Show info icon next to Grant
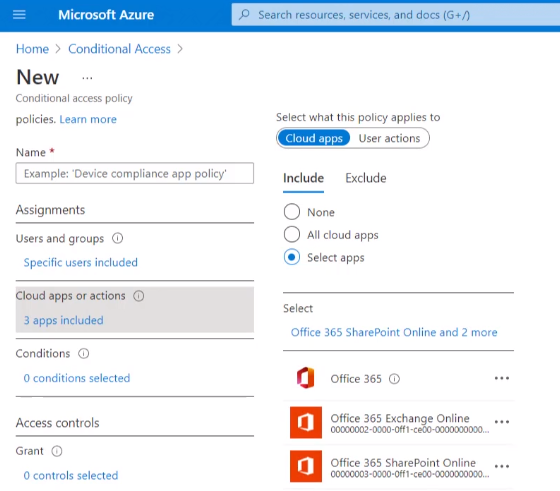This screenshot has height=491, width=560. click(57, 451)
